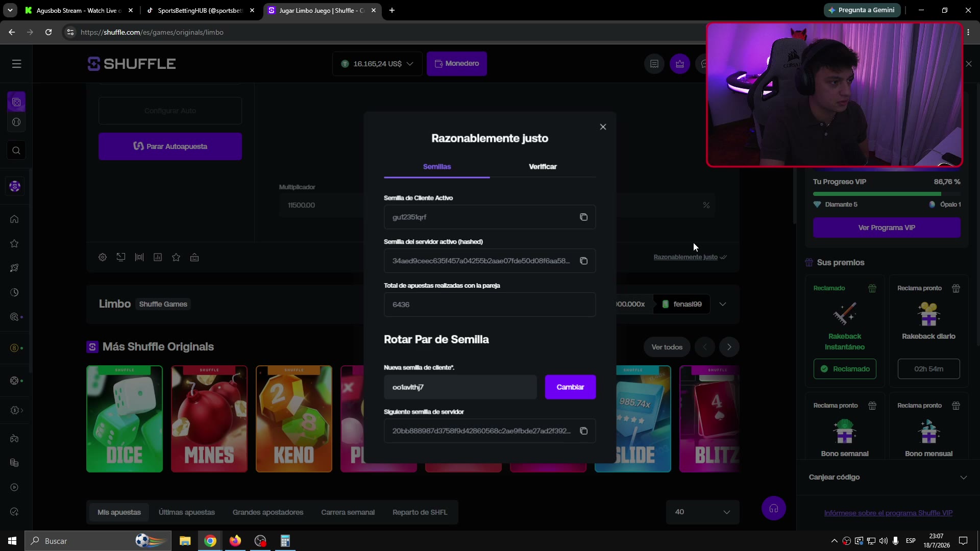Open the balance currency dropdown
980x551 pixels.
[x=377, y=64]
